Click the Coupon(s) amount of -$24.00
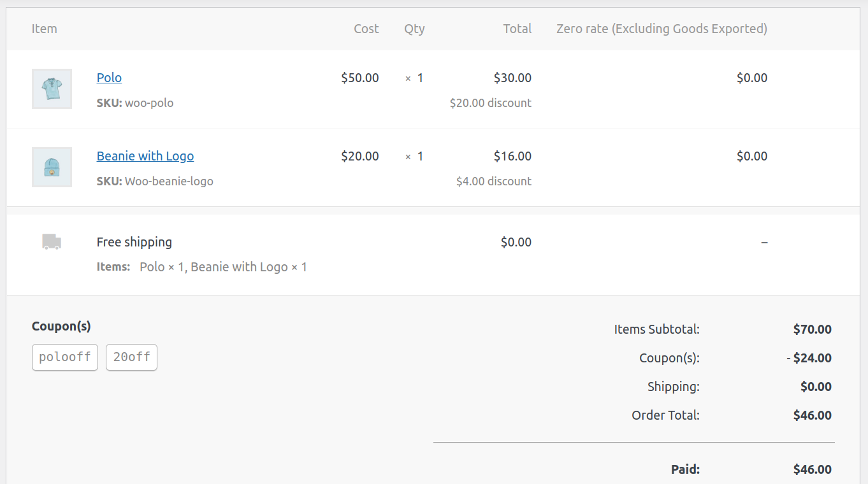Viewport: 868px width, 484px height. click(809, 358)
